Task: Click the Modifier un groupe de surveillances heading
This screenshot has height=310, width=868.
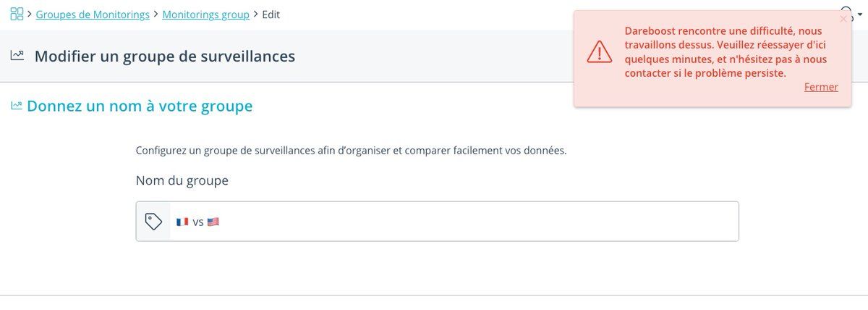Action: [165, 56]
